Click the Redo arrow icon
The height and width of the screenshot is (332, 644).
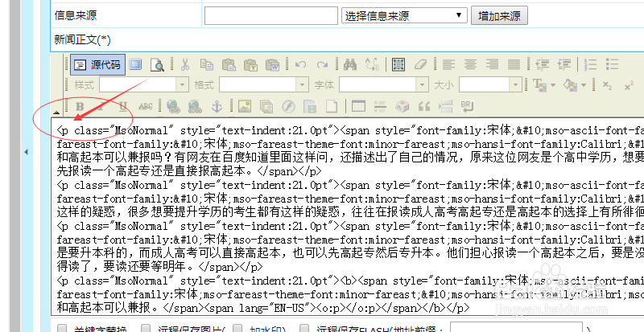tap(322, 64)
